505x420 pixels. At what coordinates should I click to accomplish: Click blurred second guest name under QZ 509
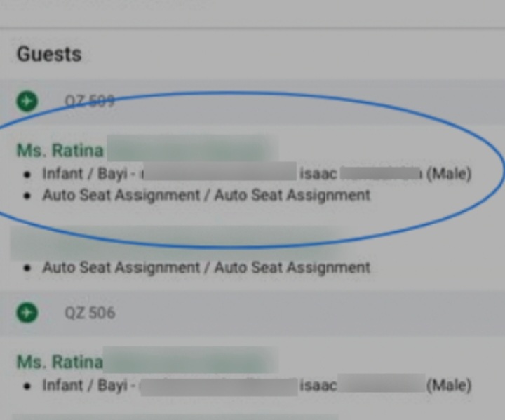(175, 242)
